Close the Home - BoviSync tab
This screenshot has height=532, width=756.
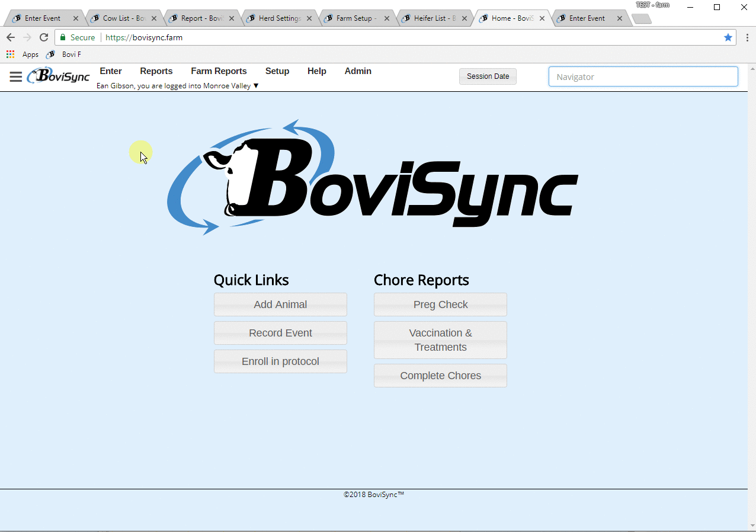coord(542,18)
